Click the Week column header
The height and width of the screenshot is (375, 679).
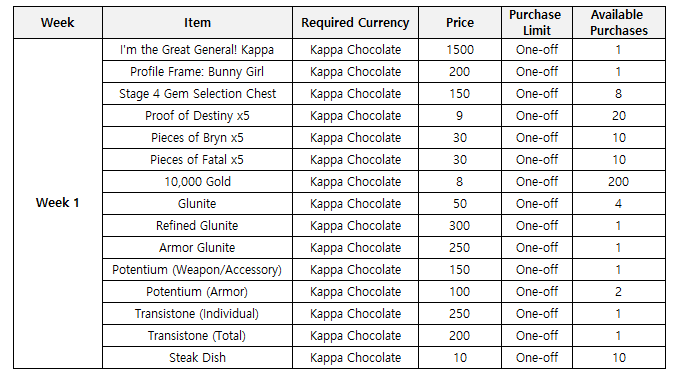(58, 23)
